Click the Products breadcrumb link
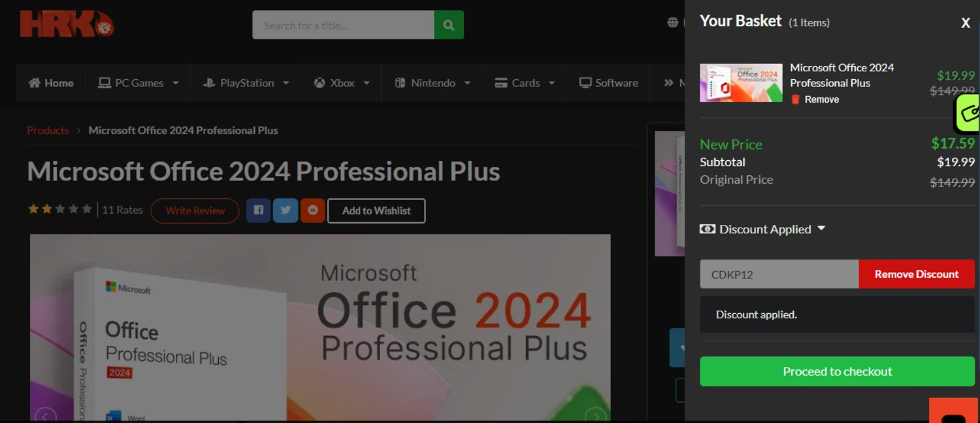 [48, 130]
